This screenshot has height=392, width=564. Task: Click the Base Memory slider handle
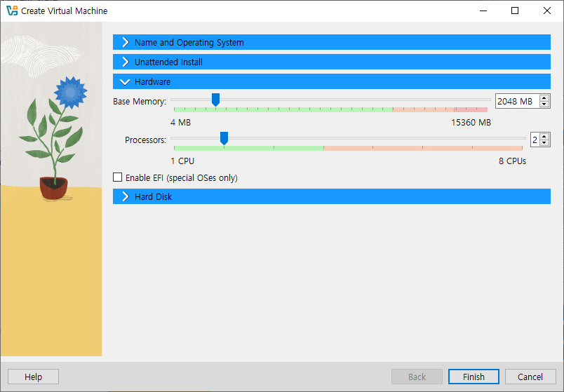(215, 100)
